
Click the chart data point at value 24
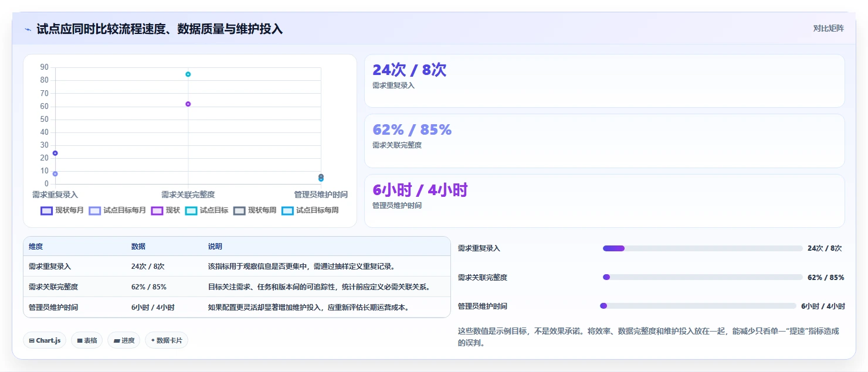pos(55,153)
